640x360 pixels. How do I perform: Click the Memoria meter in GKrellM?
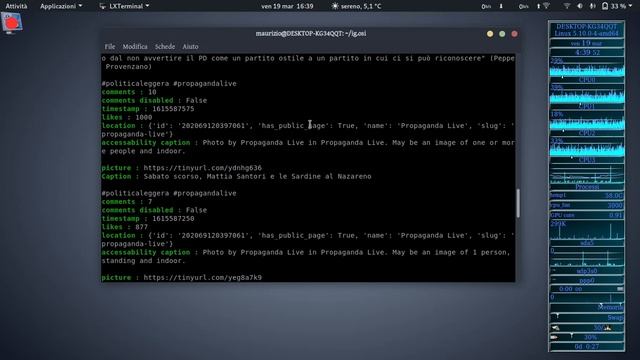pos(587,307)
